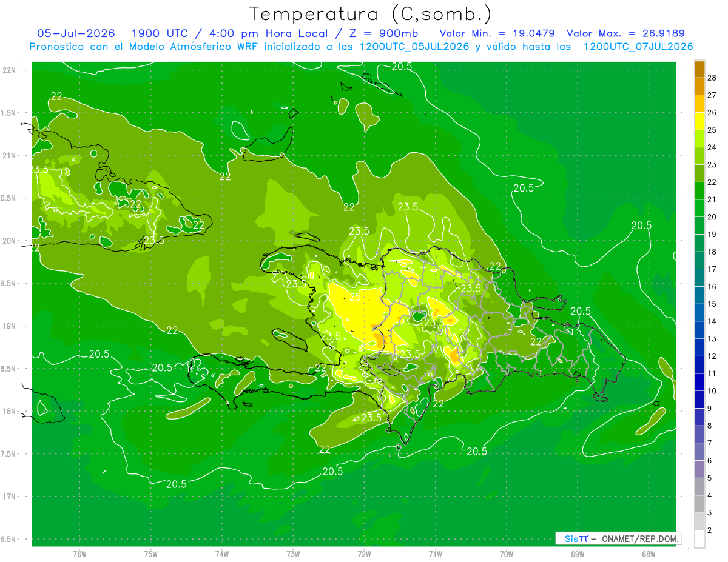Click the Temperatura (C,somb.) title
The width and height of the screenshot is (728, 562).
tap(371, 13)
